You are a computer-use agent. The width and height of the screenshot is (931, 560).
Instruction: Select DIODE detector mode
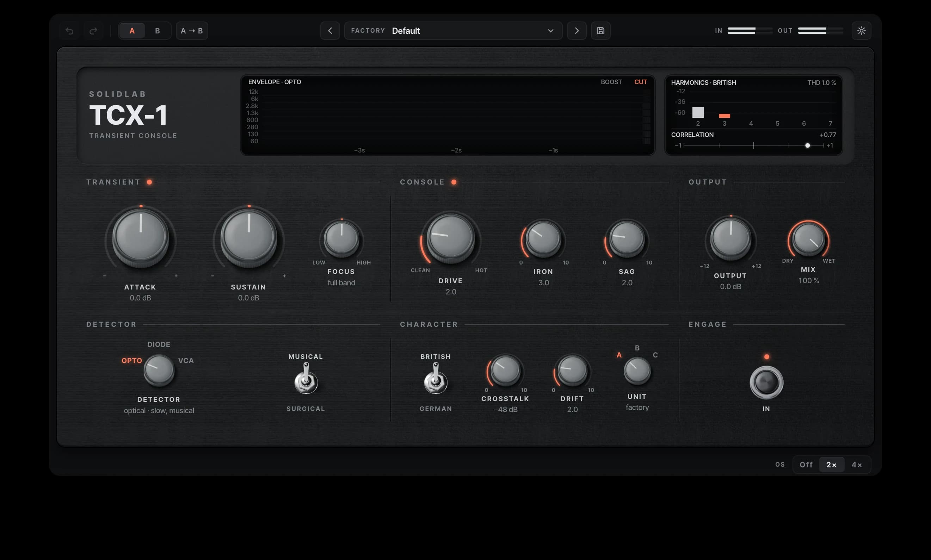(x=159, y=344)
